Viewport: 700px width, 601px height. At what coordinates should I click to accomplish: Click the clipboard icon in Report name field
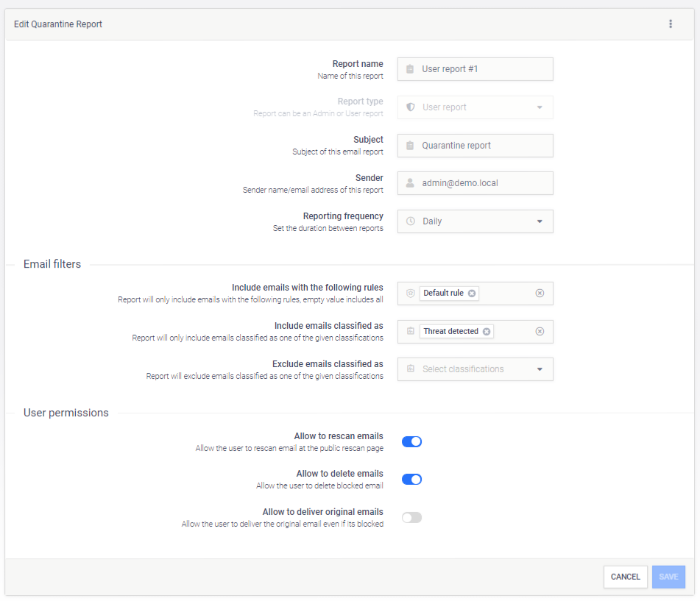tap(410, 69)
